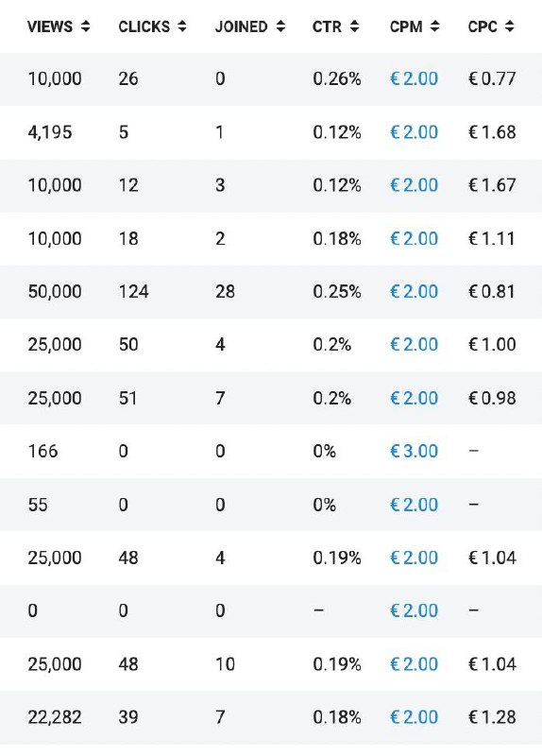Image resolution: width=542 pixels, height=756 pixels.
Task: Sort by the VIEWS column sort arrows
Action: [85, 26]
